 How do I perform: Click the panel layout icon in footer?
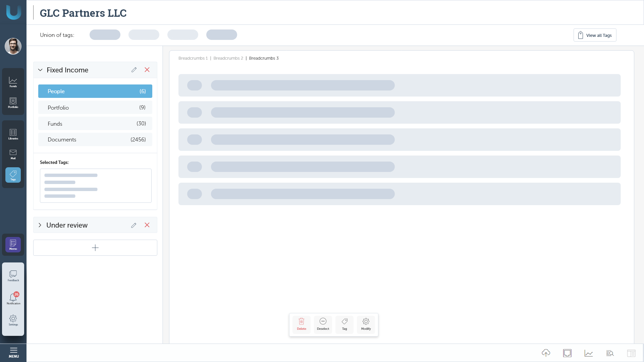631,353
